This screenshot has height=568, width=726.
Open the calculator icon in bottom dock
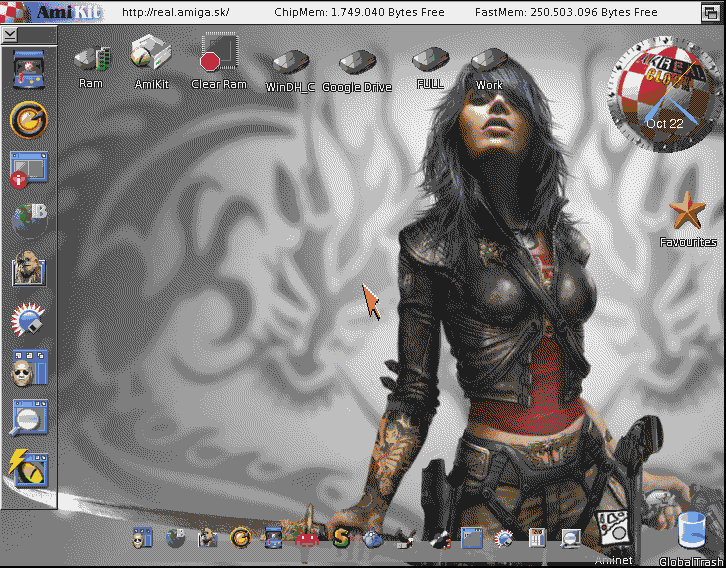click(x=537, y=538)
